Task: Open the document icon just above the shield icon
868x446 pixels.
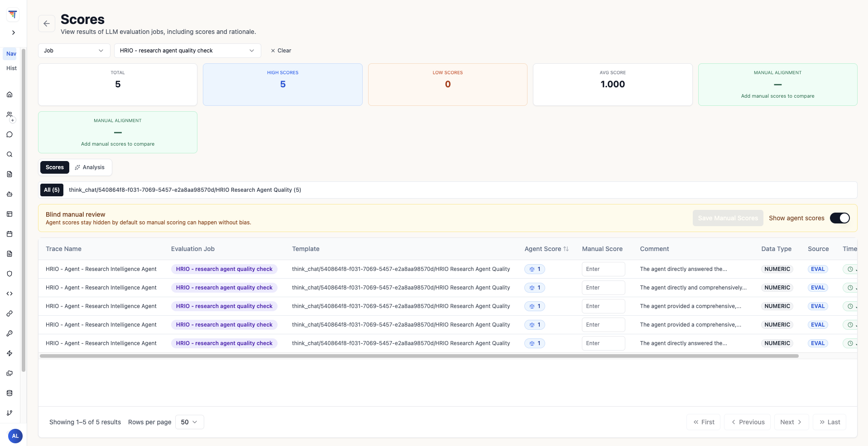Action: click(10, 254)
